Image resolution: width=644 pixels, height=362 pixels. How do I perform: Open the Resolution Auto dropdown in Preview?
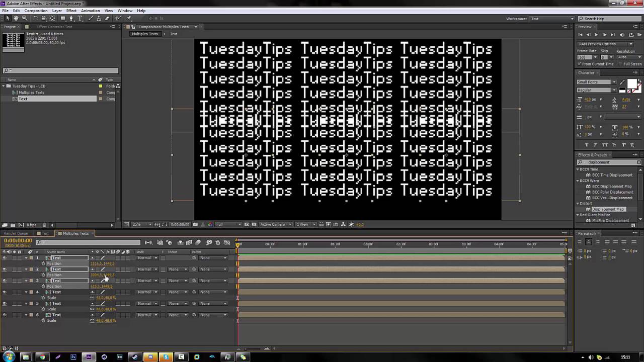[x=628, y=57]
